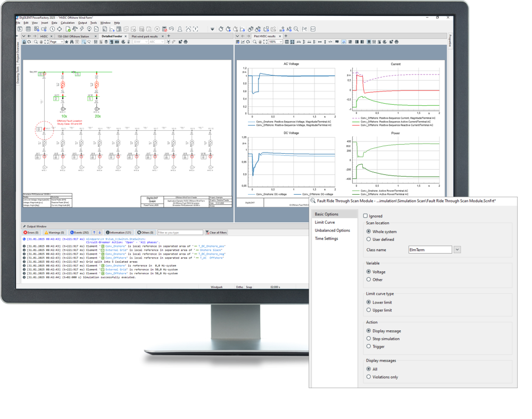Screen dimensions: 532x419
Task: Open the Time Settings page
Action: tap(327, 239)
